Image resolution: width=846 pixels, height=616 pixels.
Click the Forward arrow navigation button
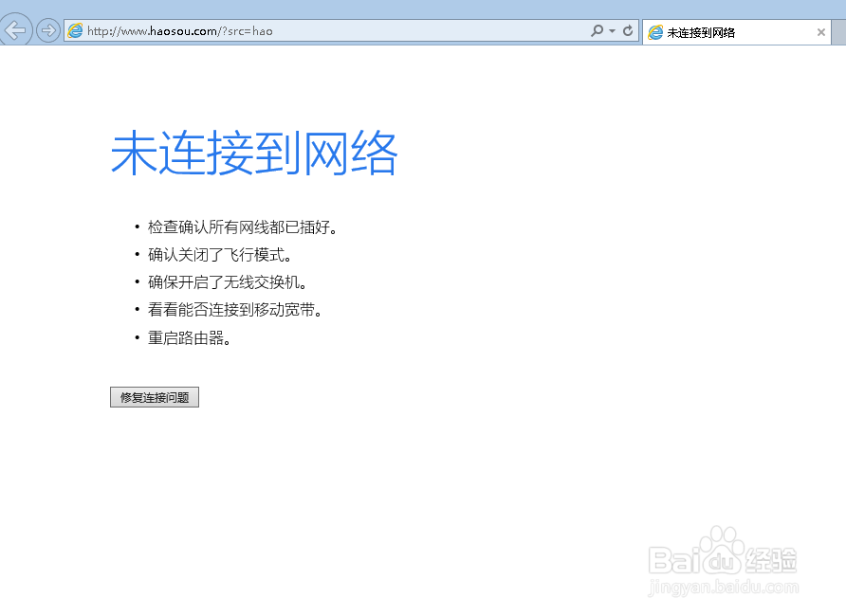tap(48, 30)
